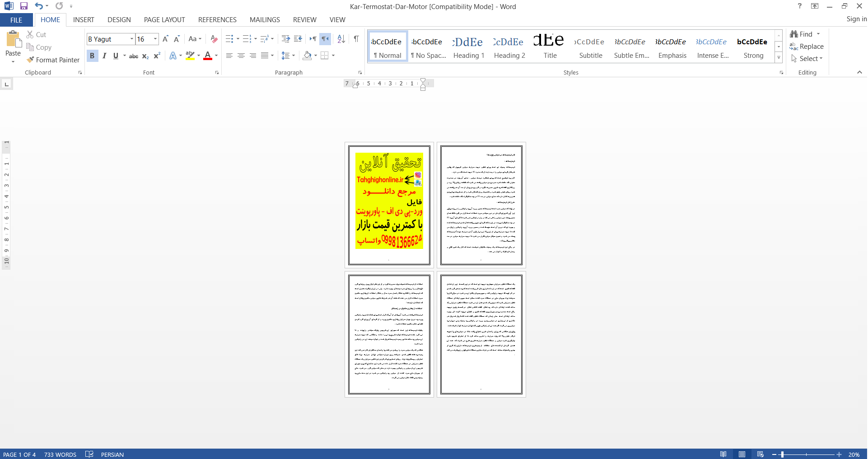Switch to Web Layout view icon
868x459 pixels.
click(x=761, y=454)
